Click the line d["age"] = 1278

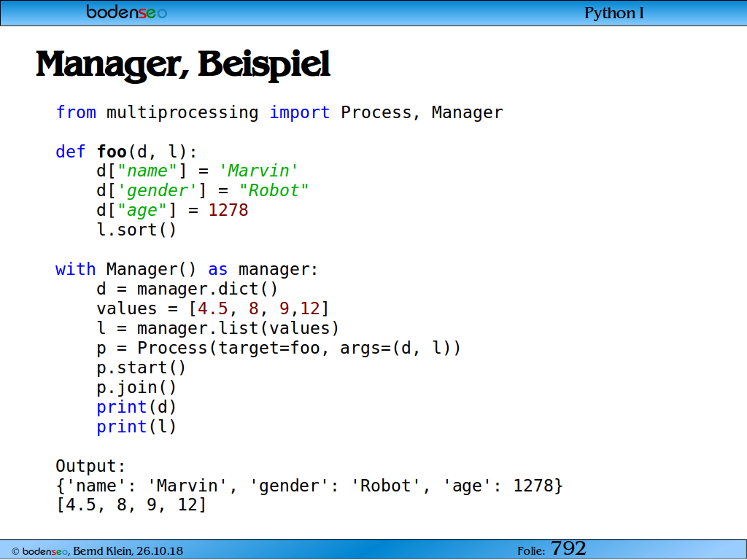tap(172, 210)
